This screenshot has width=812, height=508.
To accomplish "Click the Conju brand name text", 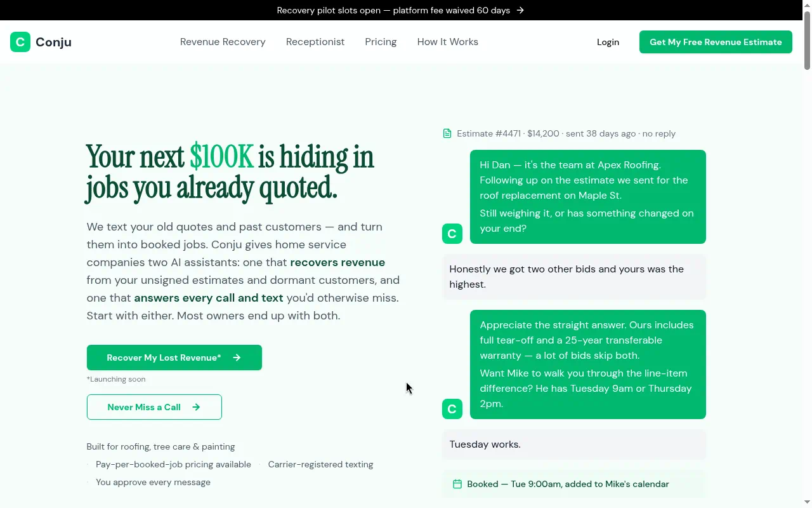I will (x=53, y=42).
